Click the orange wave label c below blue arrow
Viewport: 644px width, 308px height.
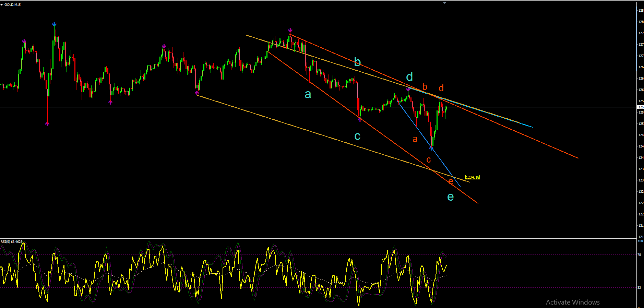click(x=429, y=160)
